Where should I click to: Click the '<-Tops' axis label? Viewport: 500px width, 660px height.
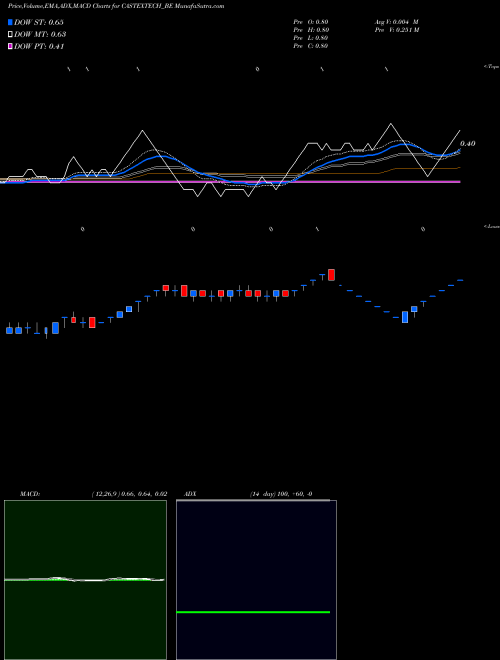pos(492,67)
